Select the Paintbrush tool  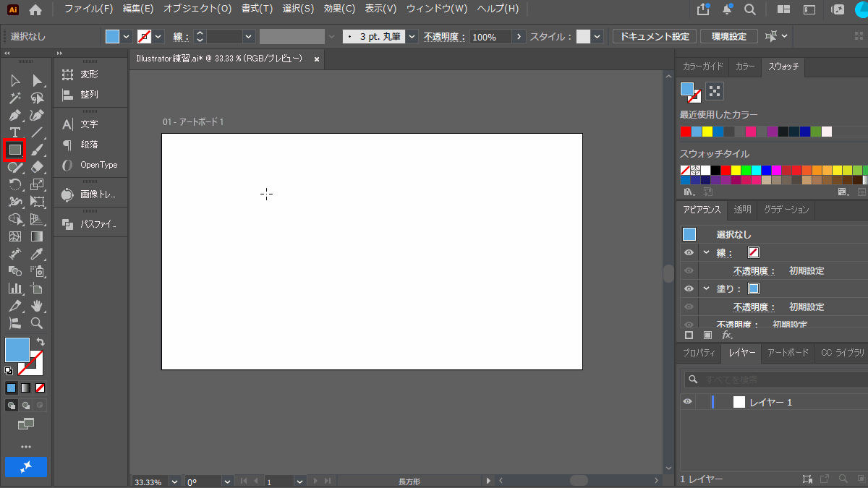38,150
